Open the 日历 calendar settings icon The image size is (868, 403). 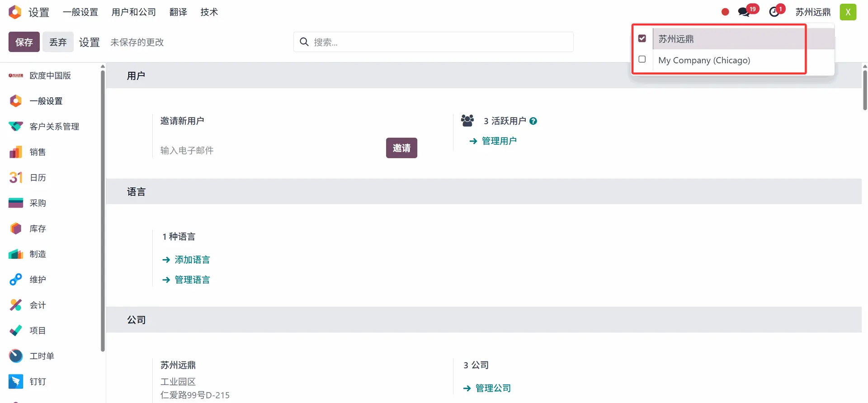coord(16,178)
